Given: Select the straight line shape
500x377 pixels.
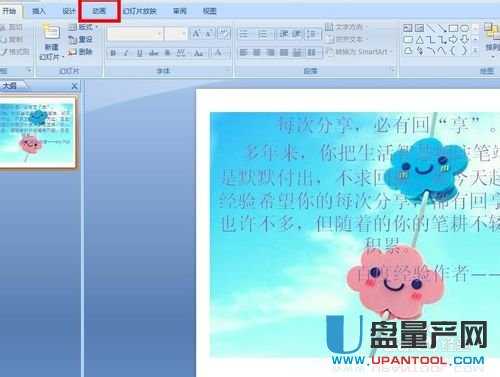Looking at the screenshot, I should 431,28.
